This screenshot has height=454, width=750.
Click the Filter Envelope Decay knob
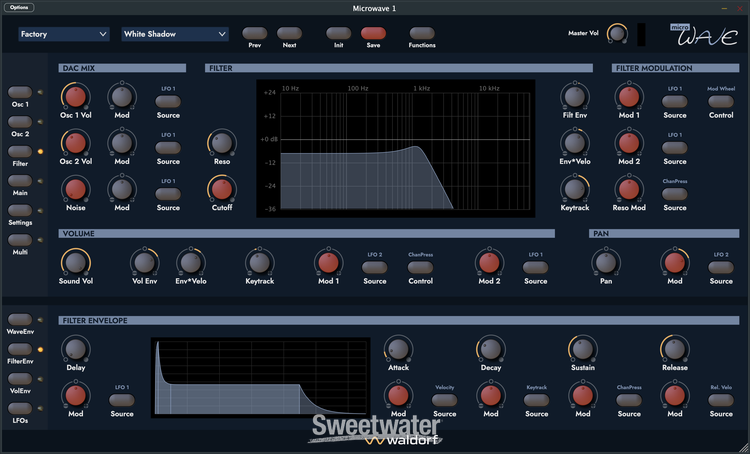pos(491,349)
